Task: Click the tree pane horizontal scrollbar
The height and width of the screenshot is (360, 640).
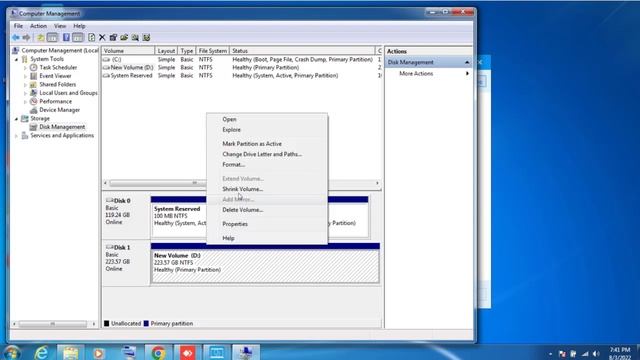Action: (x=54, y=324)
